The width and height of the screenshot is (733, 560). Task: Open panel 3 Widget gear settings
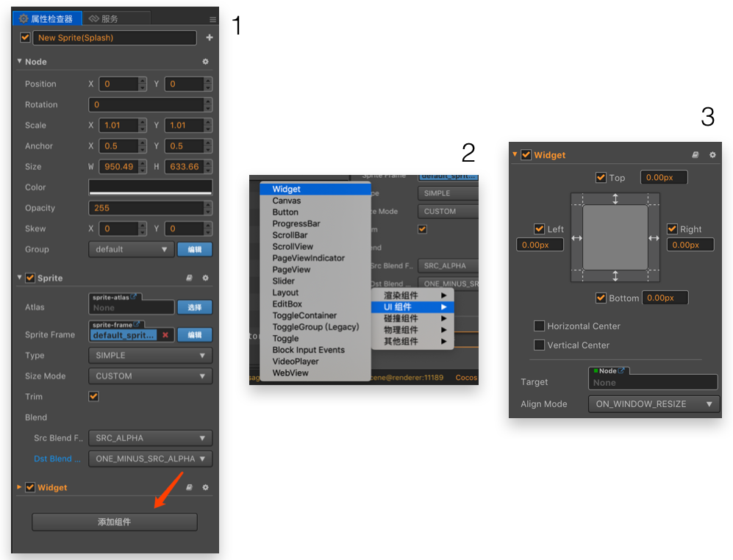click(x=712, y=155)
